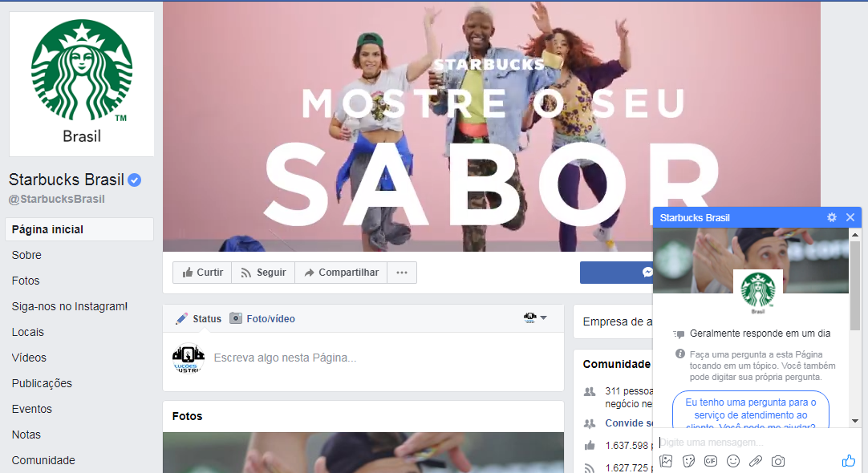The image size is (868, 473).
Task: Open the GIF picker in chat
Action: pyautogui.click(x=711, y=461)
